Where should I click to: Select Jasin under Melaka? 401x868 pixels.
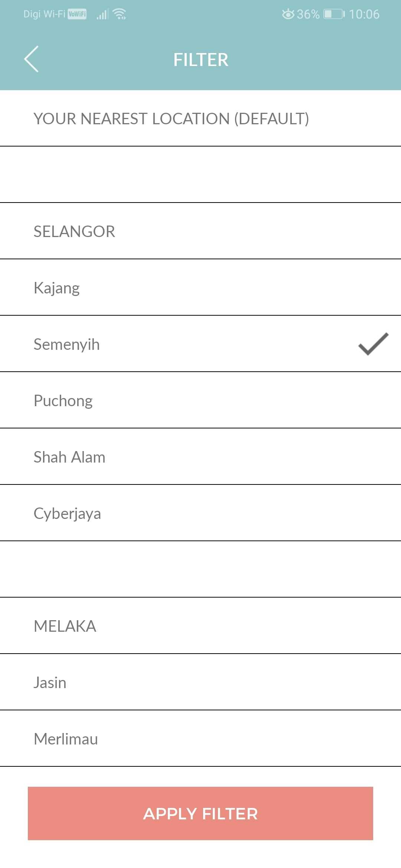[x=50, y=683]
